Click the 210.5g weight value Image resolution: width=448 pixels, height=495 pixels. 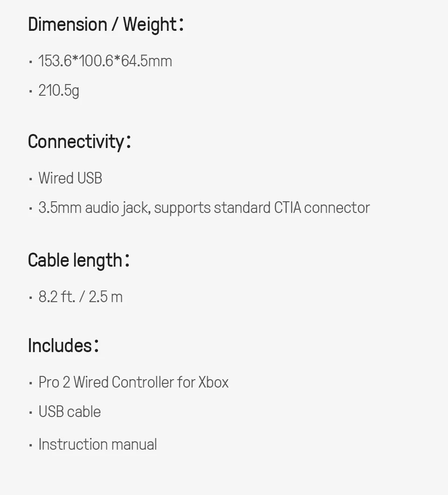[59, 91]
